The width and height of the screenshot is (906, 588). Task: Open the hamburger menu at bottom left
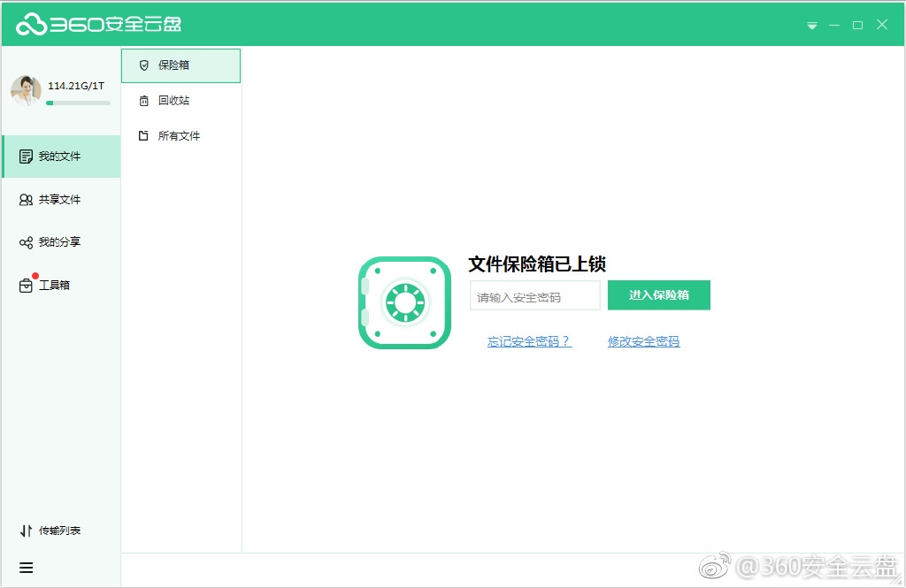[26, 568]
